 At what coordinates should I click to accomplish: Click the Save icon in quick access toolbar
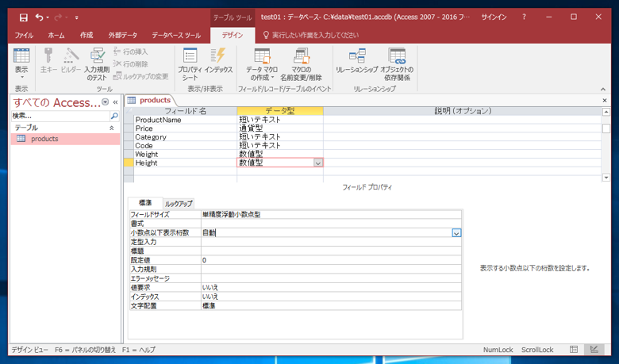23,17
